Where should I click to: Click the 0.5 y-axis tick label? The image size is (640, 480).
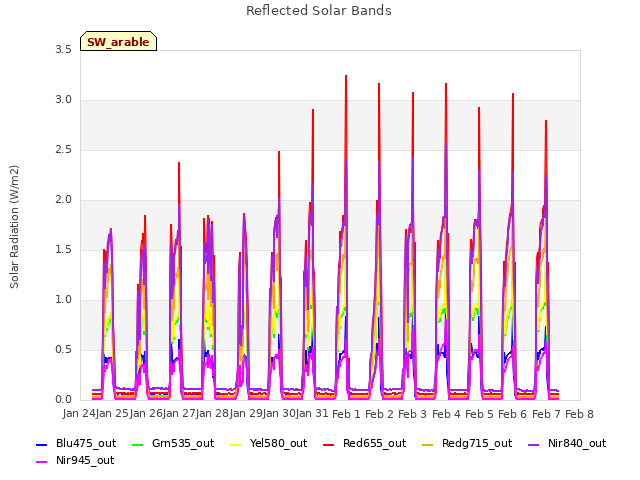click(x=63, y=350)
